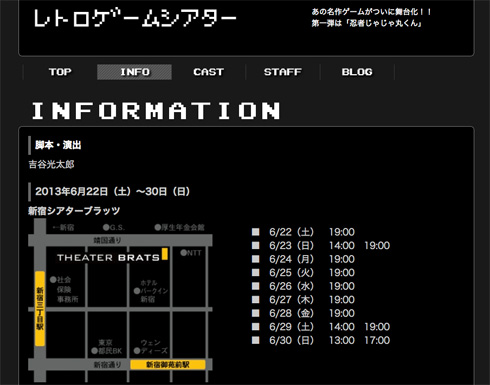Open the BLOG navigation tab

(357, 72)
